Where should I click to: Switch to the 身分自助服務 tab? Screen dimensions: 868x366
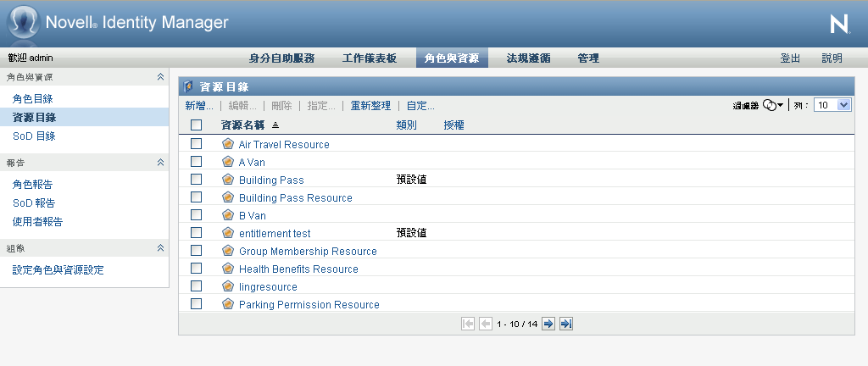coord(281,58)
